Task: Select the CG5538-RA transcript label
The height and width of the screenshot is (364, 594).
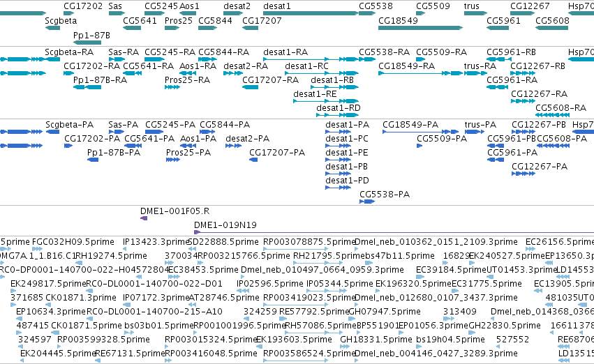Action: point(384,52)
